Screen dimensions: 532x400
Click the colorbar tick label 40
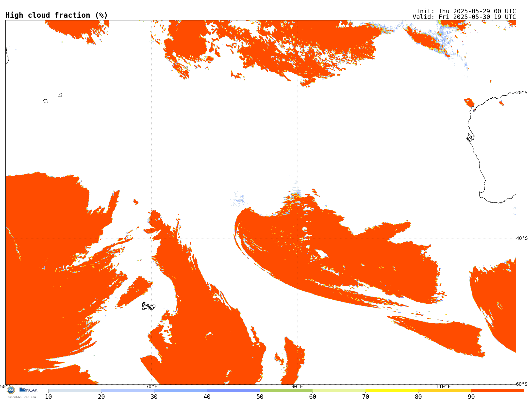207,397
